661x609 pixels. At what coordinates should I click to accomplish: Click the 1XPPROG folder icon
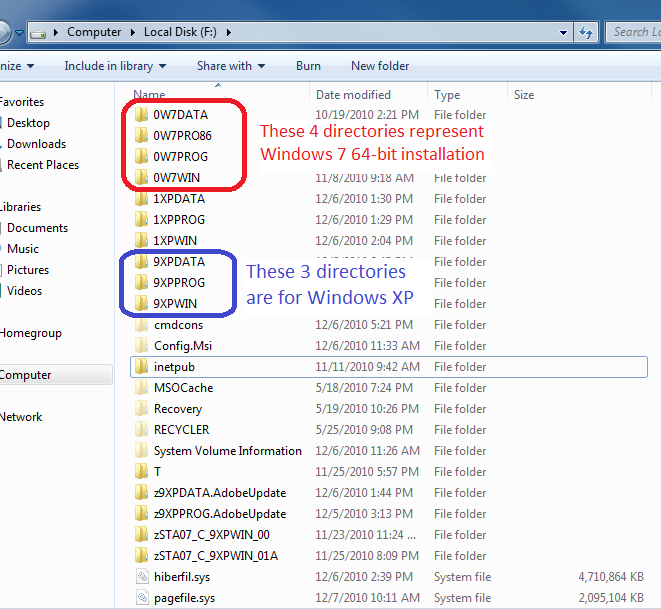[141, 220]
